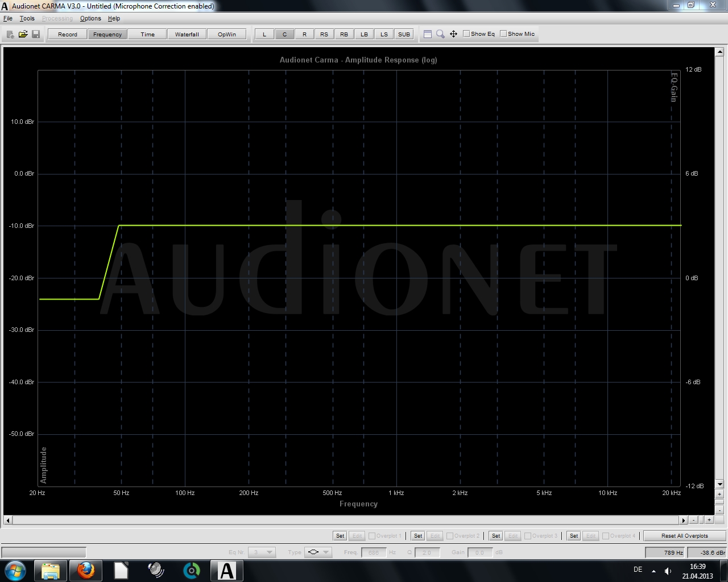Open the File menu

[8, 18]
